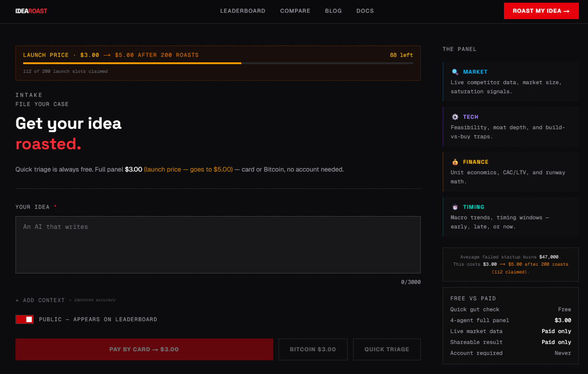This screenshot has height=374, width=588.
Task: Click the launch slots progress bar
Action: pos(218,63)
